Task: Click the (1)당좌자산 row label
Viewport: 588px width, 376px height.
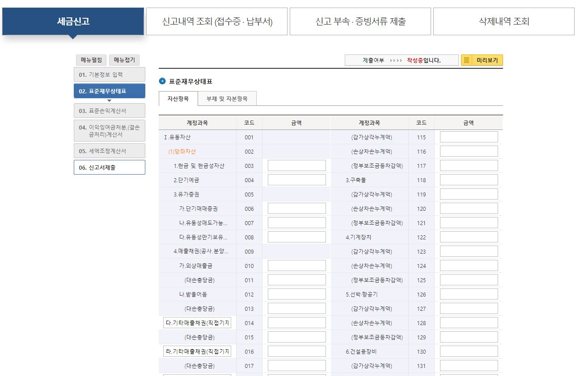Action: pos(182,151)
